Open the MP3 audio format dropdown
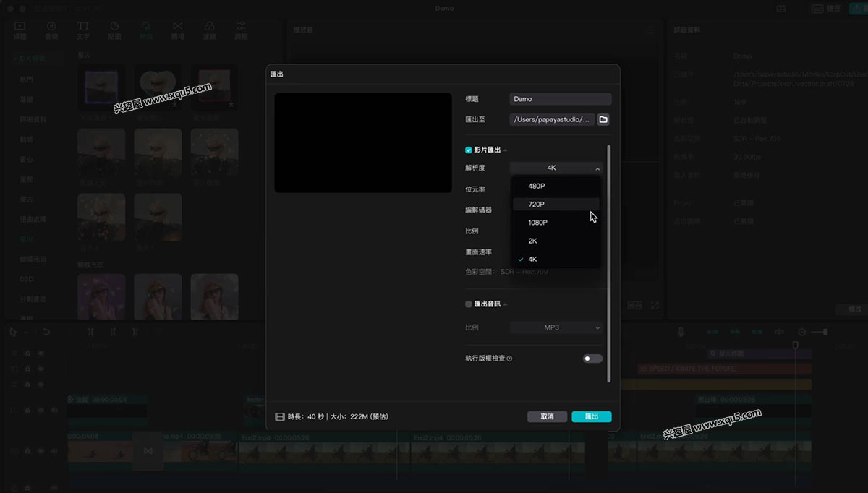This screenshot has height=493, width=868. [x=556, y=327]
